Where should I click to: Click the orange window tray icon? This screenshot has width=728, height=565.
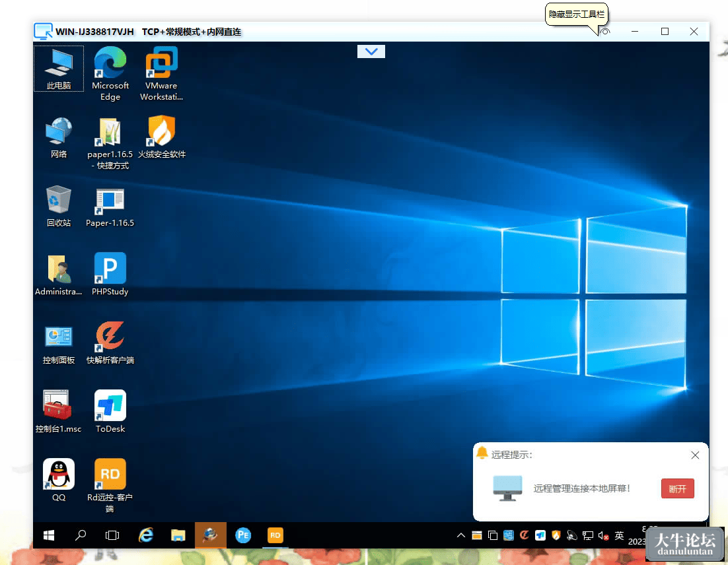[477, 535]
